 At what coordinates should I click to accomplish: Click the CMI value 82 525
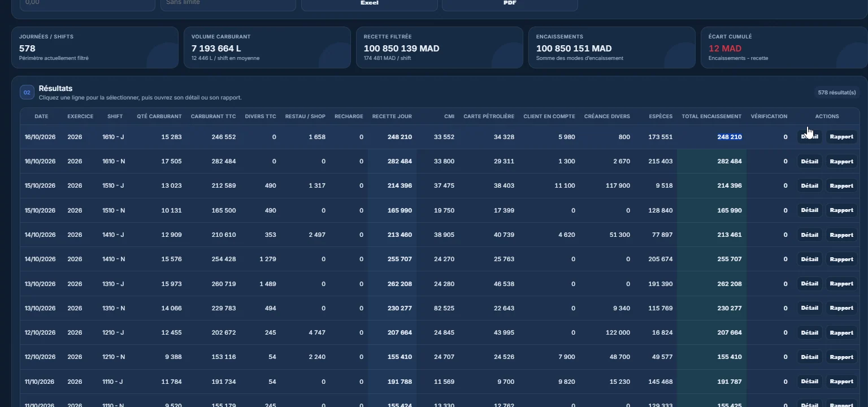444,308
